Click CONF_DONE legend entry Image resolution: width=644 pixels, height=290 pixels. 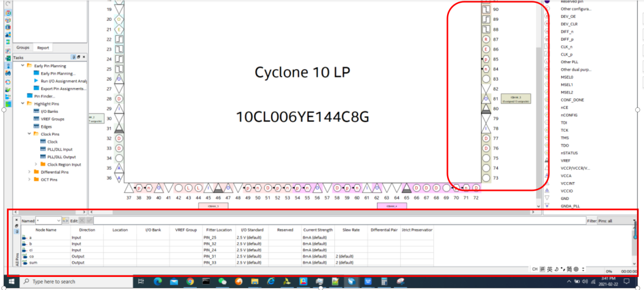(x=571, y=100)
